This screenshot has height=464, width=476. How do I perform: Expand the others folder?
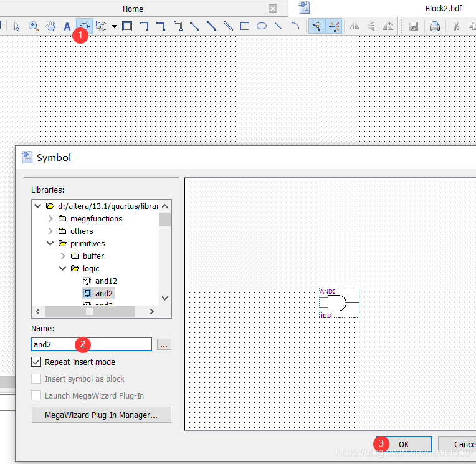(x=50, y=231)
